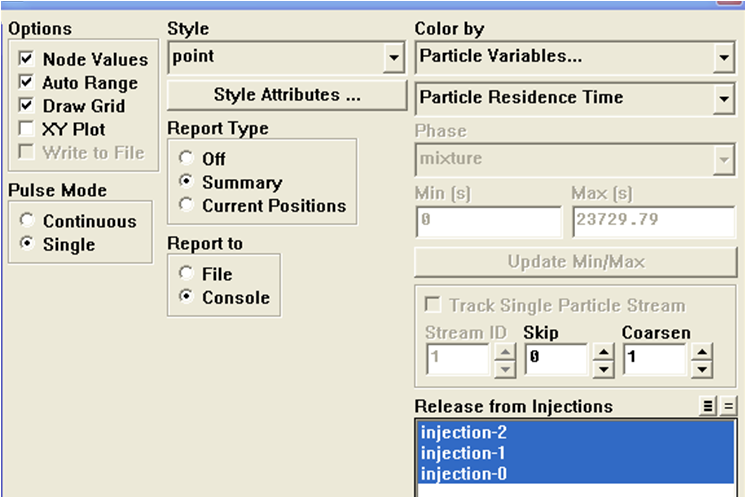Choose File under Report to

185,274
